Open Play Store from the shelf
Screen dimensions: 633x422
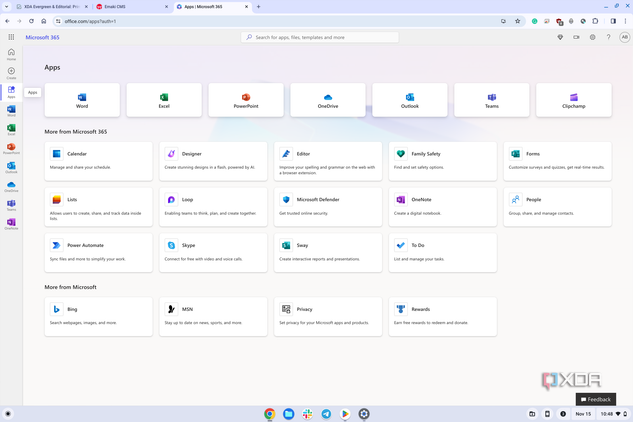tap(345, 414)
